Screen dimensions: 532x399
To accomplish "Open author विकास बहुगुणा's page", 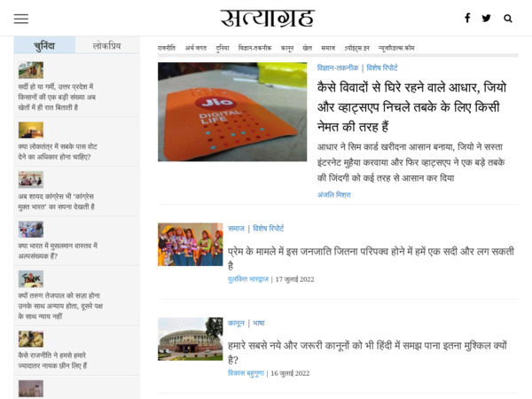I will tap(246, 373).
